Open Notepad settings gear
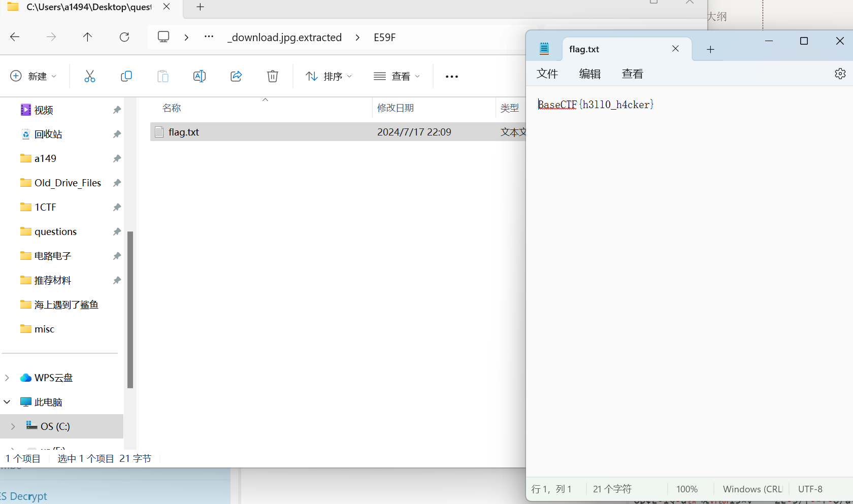The width and height of the screenshot is (853, 504). [840, 74]
